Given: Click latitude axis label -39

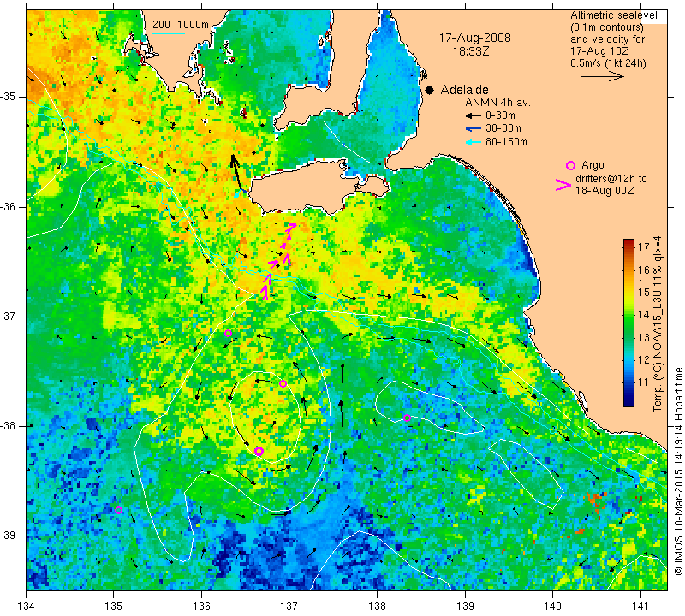Looking at the screenshot, I should click(9, 536).
